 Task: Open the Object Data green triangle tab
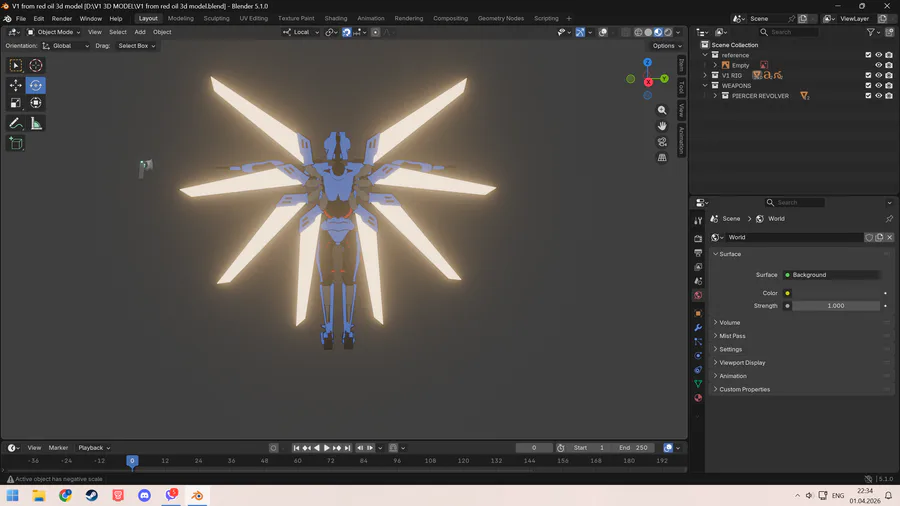click(698, 384)
